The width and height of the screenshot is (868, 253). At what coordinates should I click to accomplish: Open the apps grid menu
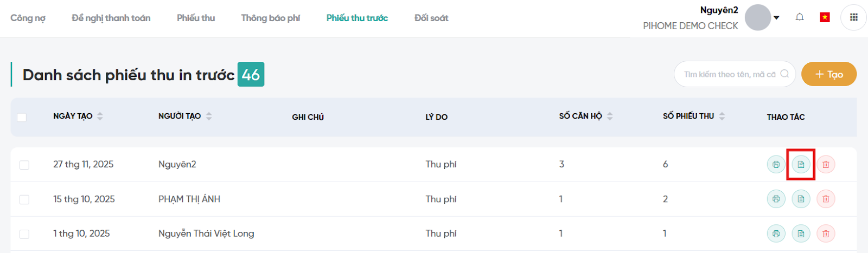coord(853,17)
